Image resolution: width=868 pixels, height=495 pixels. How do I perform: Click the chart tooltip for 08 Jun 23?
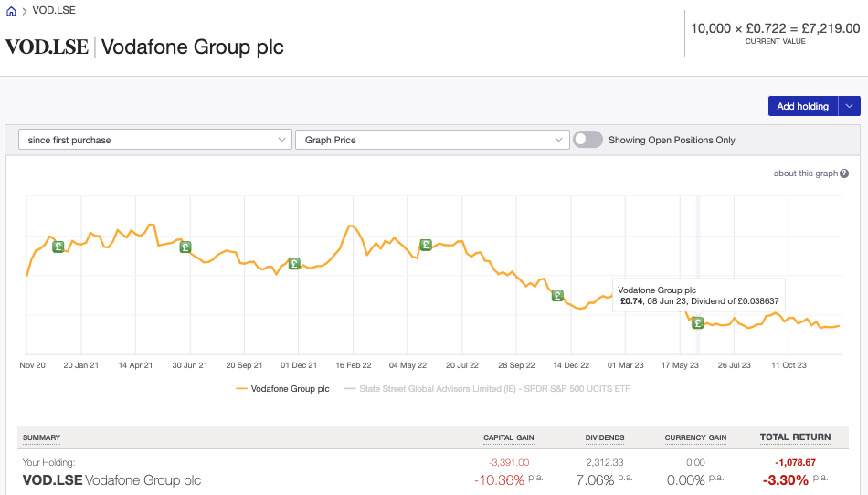699,295
